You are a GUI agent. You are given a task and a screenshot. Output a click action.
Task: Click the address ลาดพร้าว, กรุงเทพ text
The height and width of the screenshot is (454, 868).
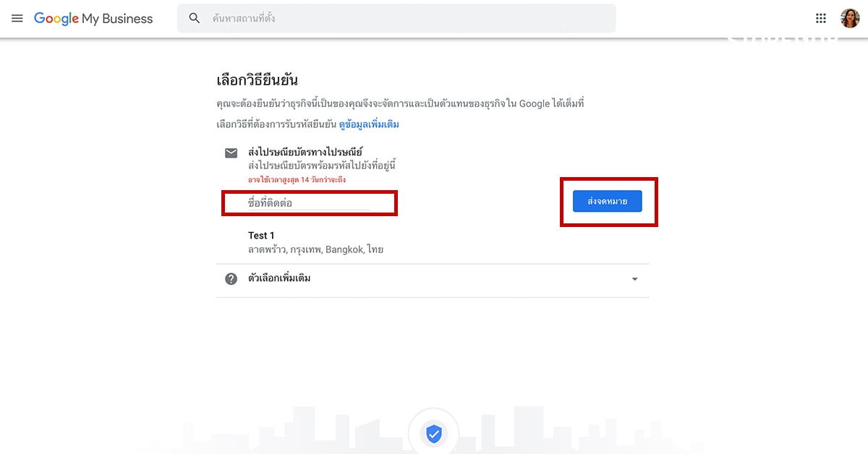coord(315,249)
